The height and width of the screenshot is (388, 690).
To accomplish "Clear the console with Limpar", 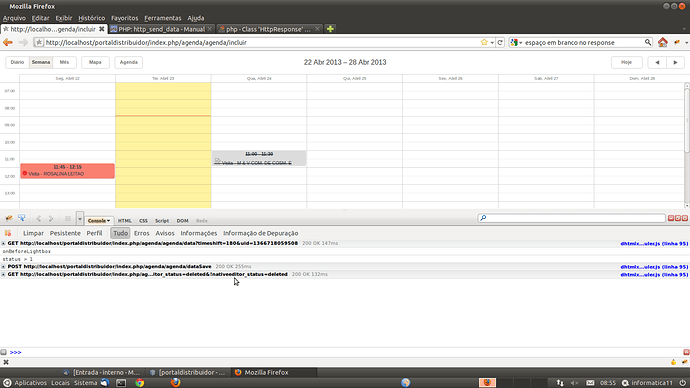I will point(33,233).
